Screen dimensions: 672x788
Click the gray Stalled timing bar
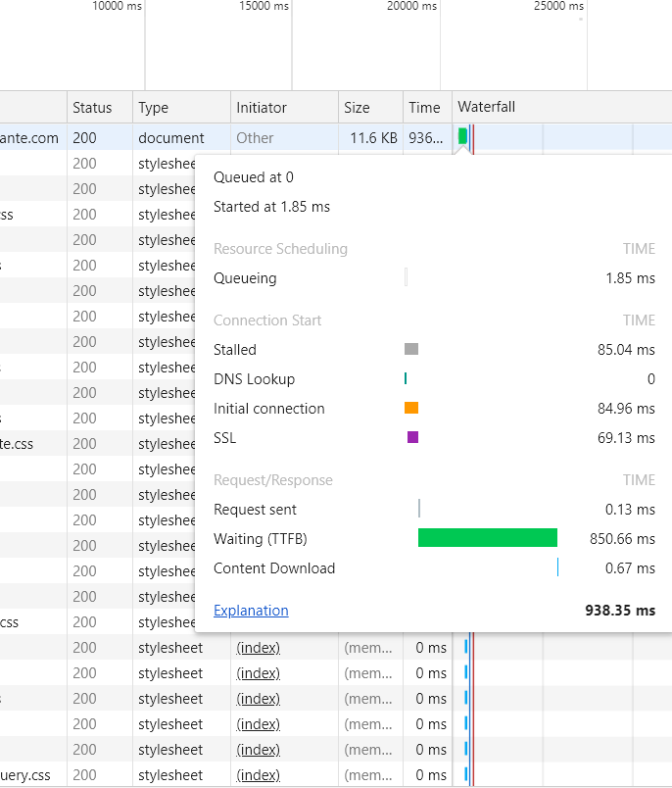411,349
